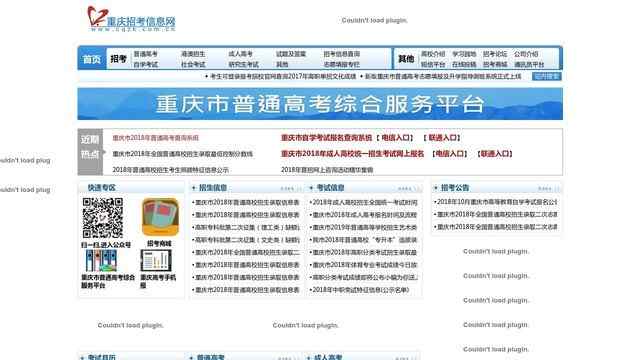The height and width of the screenshot is (360, 640).
Task: Open 2018年10月重庆市高等教育自学考试报名 notice
Action: (x=496, y=202)
